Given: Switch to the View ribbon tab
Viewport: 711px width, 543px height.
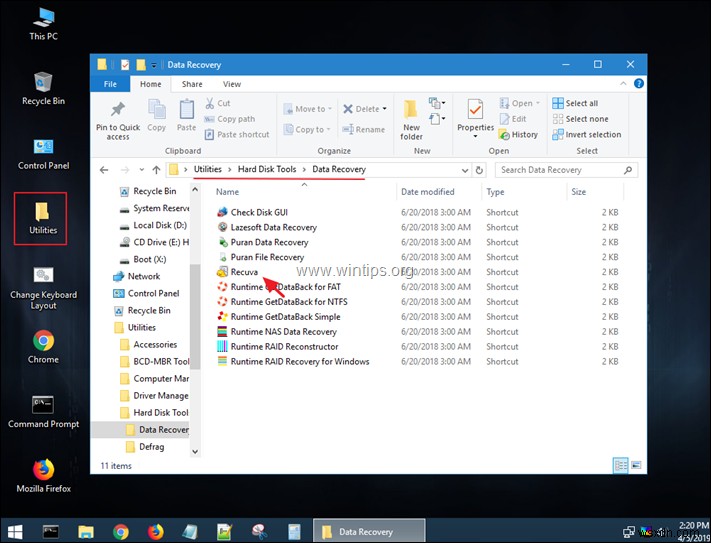Looking at the screenshot, I should [x=232, y=84].
